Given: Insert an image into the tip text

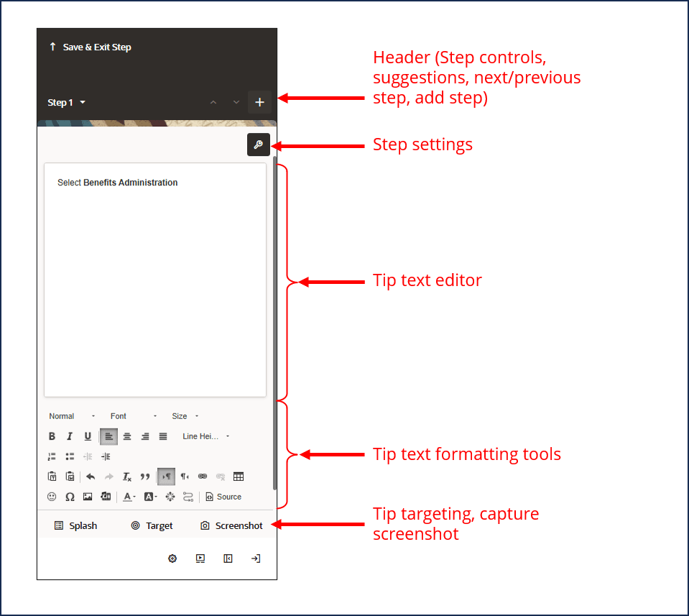Looking at the screenshot, I should pos(87,497).
